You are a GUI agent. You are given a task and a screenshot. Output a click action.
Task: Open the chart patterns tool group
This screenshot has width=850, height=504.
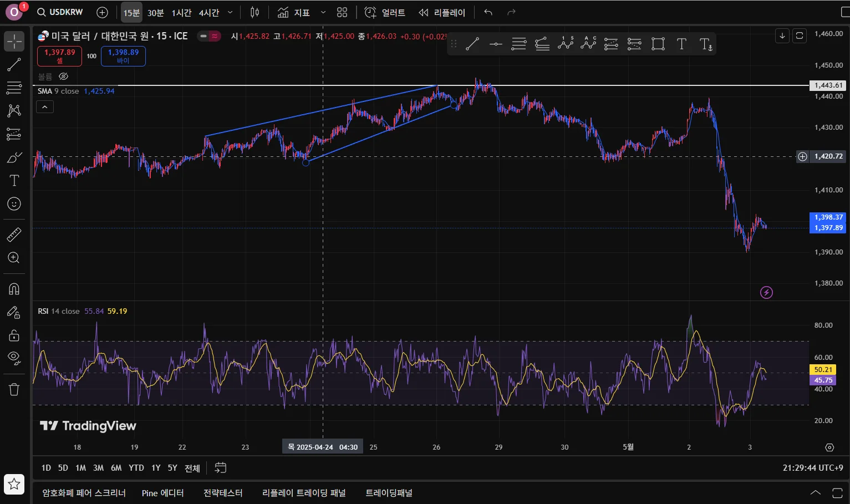pyautogui.click(x=14, y=110)
